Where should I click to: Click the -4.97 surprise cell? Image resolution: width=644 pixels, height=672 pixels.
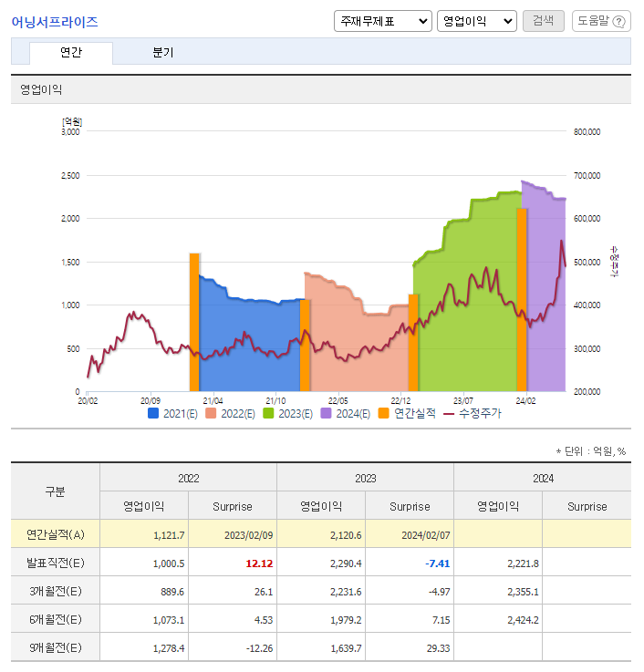tap(410, 591)
